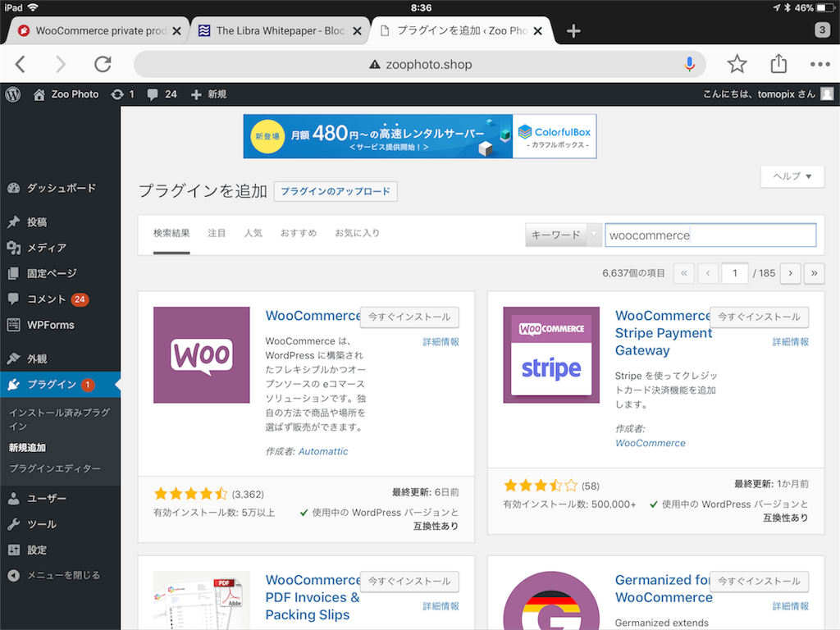Open Germanized for WooCommerce title link
The image size is (840, 630).
[x=664, y=589]
